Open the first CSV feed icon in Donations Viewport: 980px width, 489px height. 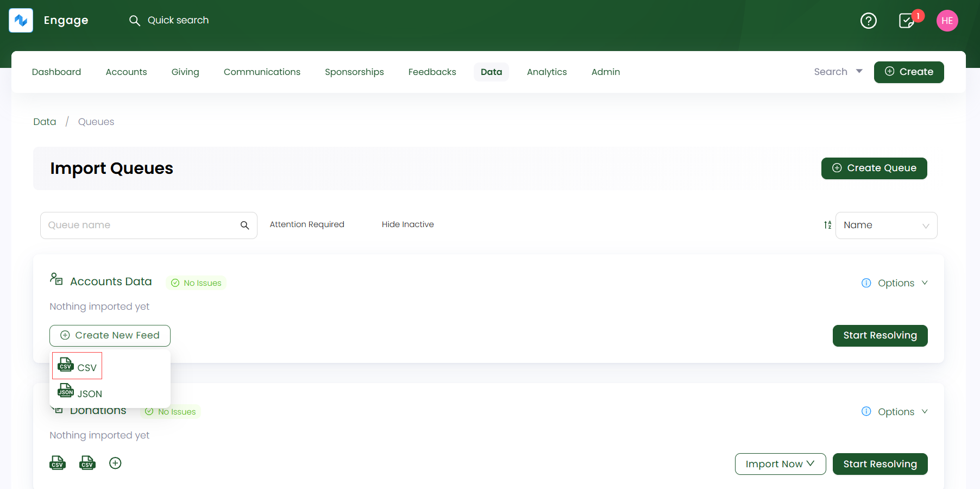pos(58,463)
